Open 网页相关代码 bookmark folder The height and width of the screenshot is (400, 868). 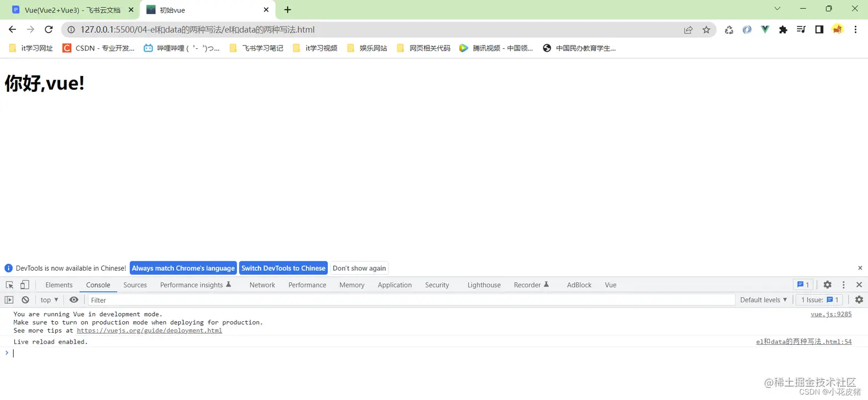click(423, 48)
